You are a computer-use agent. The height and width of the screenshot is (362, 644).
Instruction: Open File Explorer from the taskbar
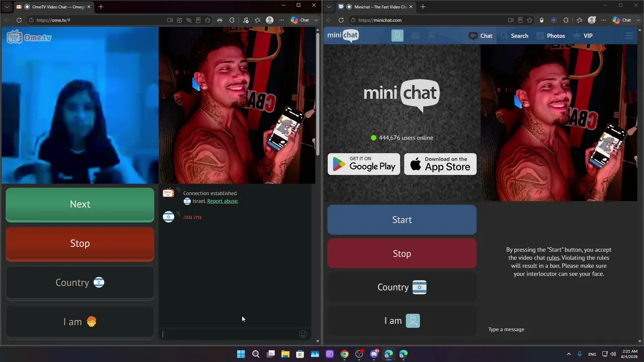[285, 354]
